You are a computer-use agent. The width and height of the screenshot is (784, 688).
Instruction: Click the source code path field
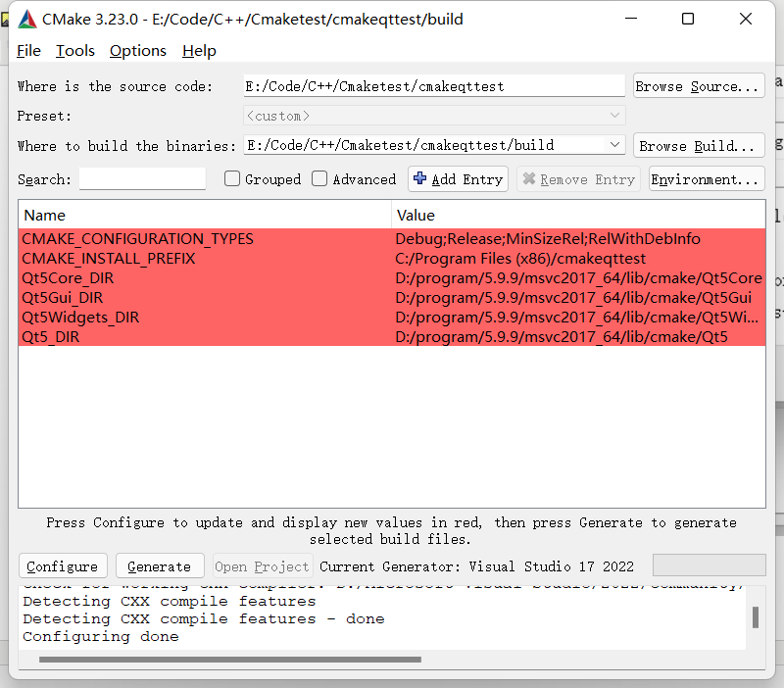(x=434, y=86)
